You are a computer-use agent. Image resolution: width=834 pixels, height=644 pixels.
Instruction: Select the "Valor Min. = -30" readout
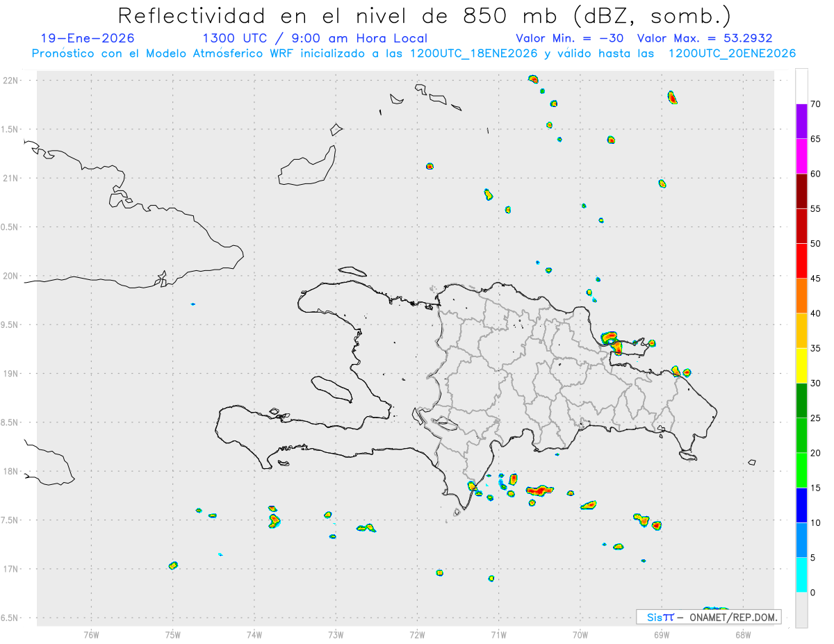[x=571, y=39]
